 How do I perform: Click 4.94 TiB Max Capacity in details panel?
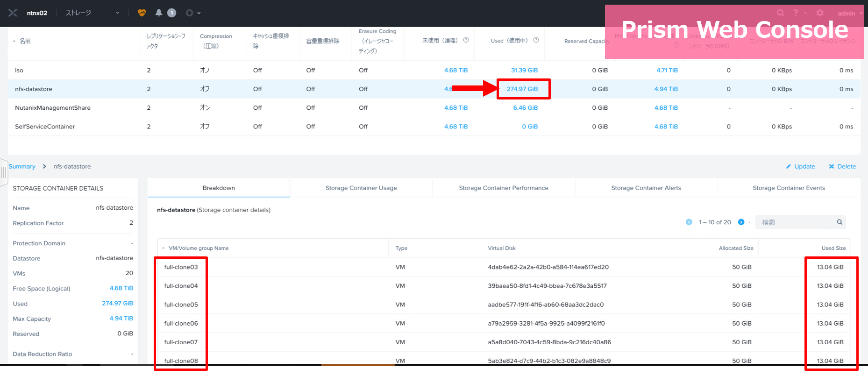pos(121,319)
